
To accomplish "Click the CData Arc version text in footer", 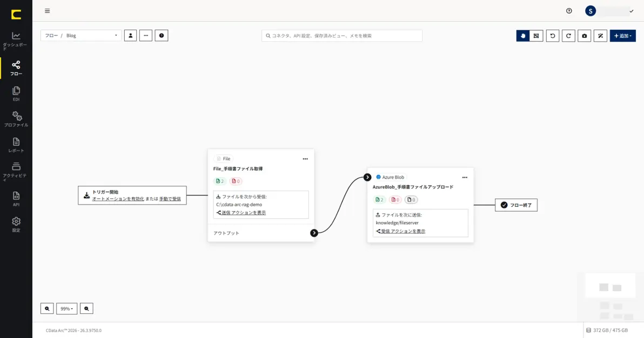I will 73,330.
